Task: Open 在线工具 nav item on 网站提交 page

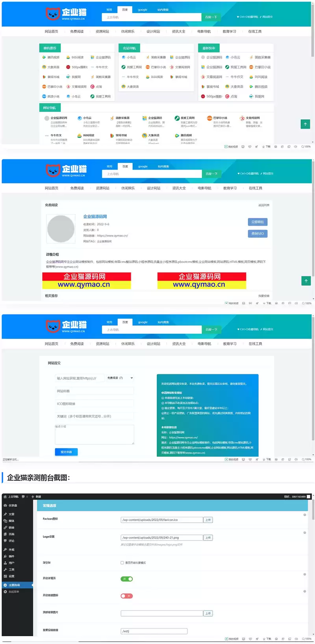Action: 255,344
